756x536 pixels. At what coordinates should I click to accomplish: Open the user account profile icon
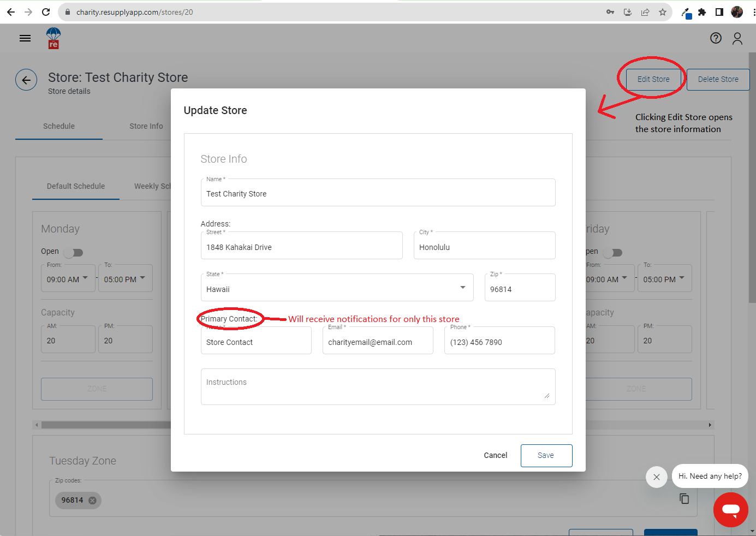point(737,38)
